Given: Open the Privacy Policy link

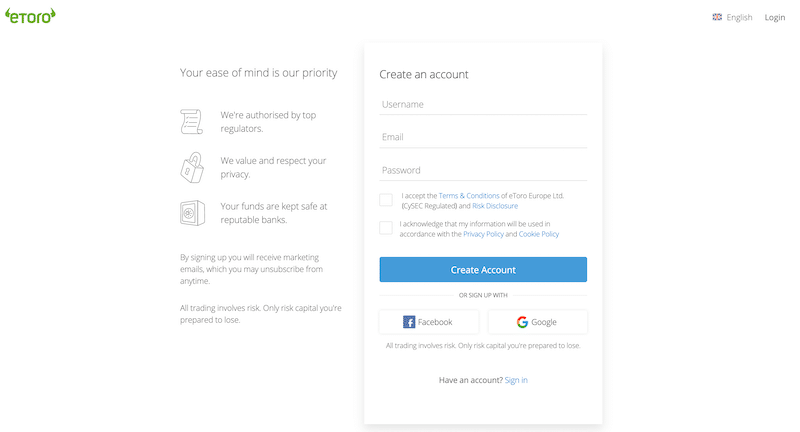Looking at the screenshot, I should pyautogui.click(x=483, y=234).
